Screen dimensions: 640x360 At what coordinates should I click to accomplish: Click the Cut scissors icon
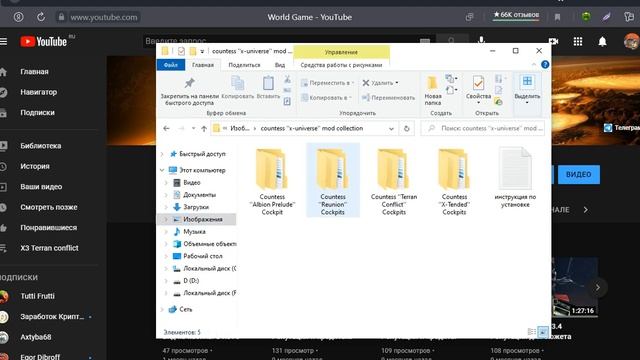tap(287, 79)
